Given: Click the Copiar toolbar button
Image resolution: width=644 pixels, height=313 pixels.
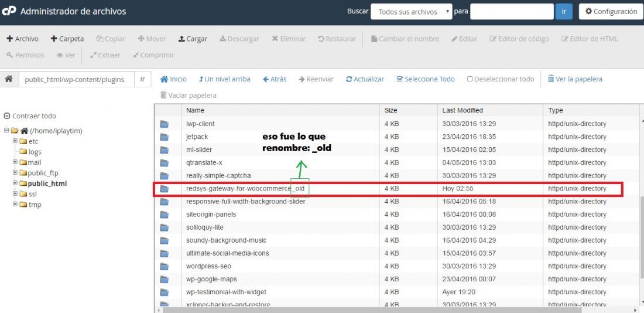Looking at the screenshot, I should [111, 39].
